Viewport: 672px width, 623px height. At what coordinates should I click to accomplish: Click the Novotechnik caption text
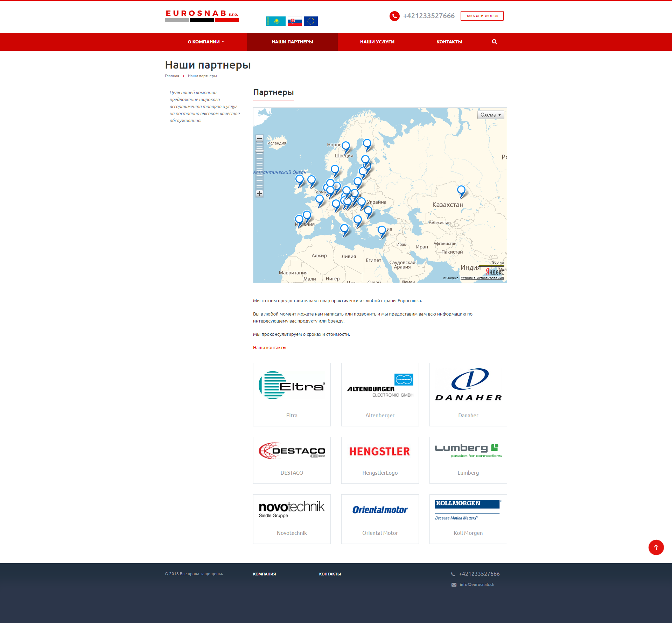(292, 533)
